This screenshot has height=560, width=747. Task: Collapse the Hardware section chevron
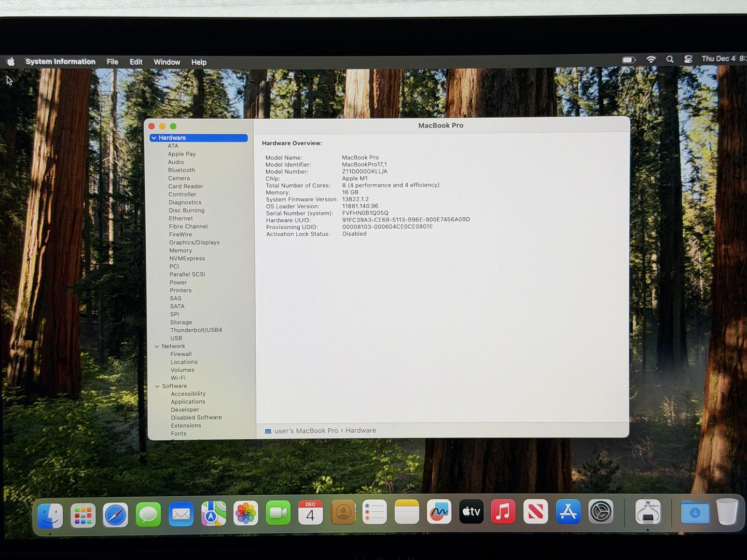click(154, 138)
